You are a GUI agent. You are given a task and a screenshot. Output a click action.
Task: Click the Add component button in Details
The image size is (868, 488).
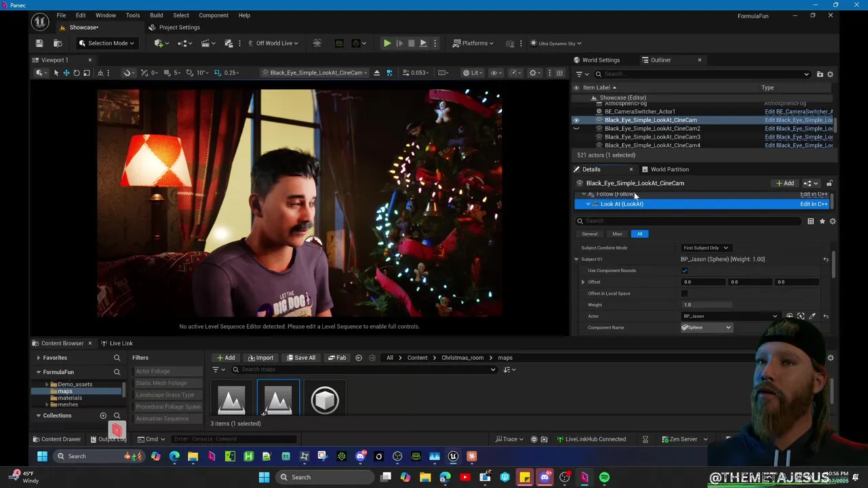coord(785,183)
